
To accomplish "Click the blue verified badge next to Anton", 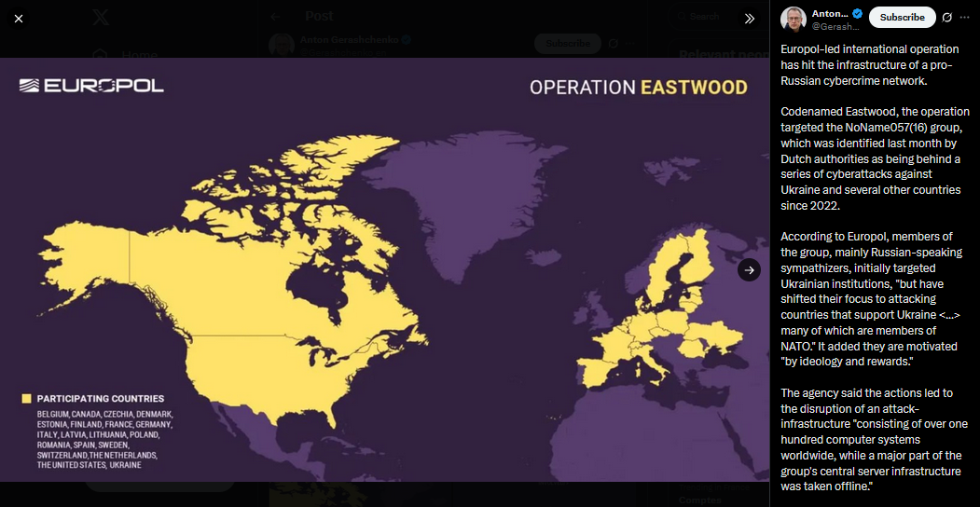I will tap(858, 13).
